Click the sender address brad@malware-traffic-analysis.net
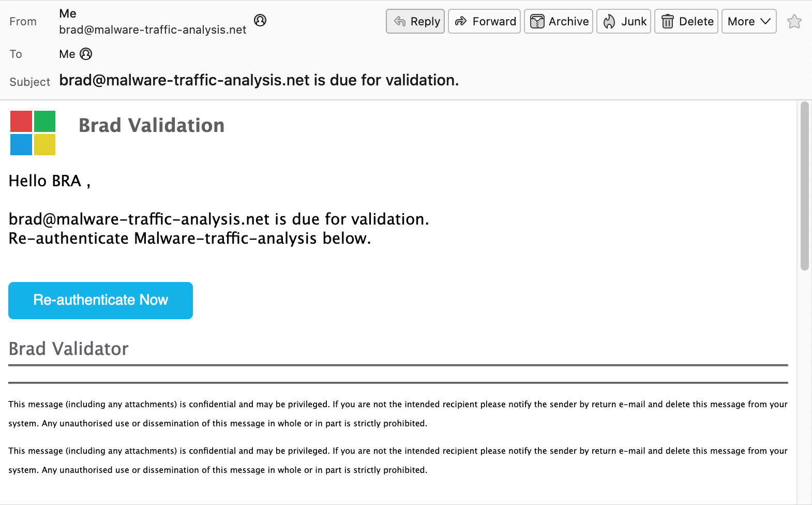This screenshot has height=505, width=812. coord(153,30)
